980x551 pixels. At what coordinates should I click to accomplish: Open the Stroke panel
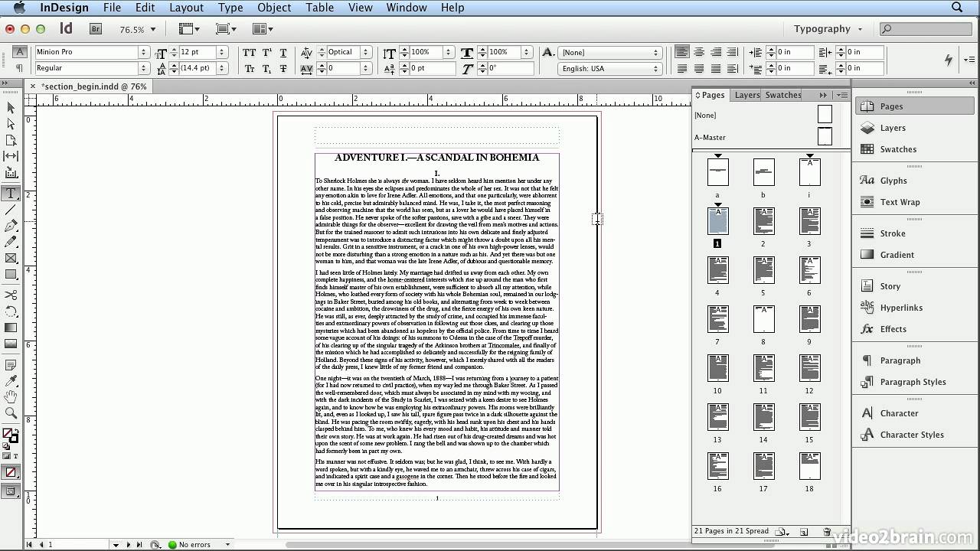[x=892, y=233]
